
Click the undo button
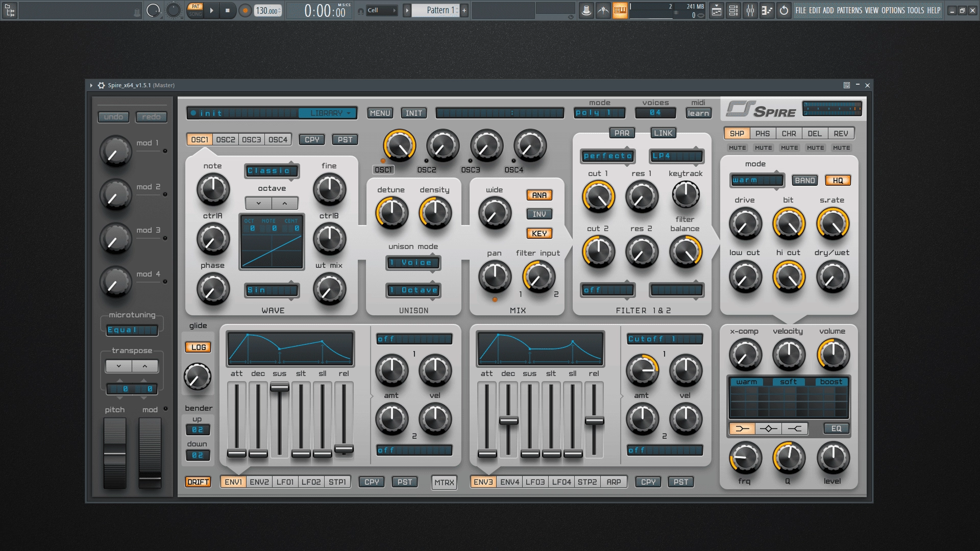[x=113, y=117]
